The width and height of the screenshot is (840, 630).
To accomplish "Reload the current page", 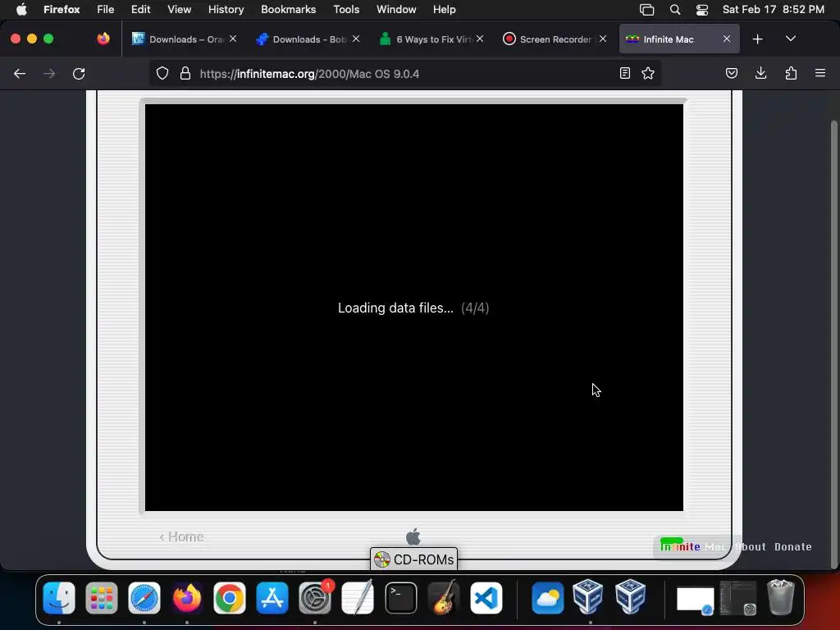I will pos(79,73).
